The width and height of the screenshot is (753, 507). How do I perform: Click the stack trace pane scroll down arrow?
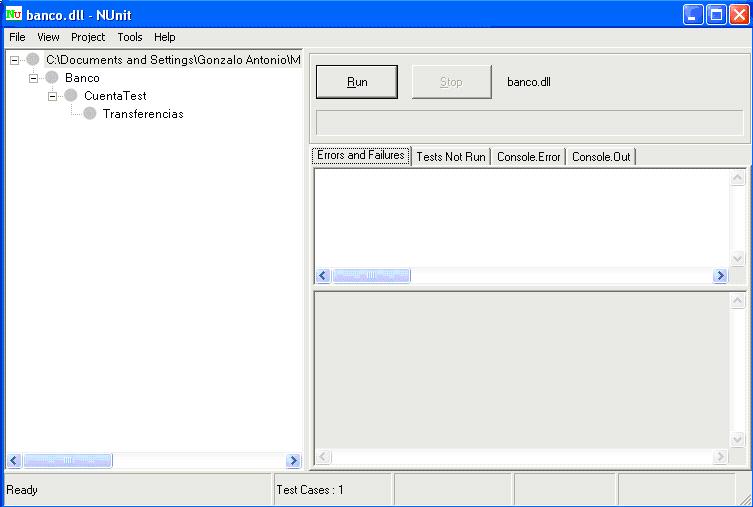[x=738, y=439]
